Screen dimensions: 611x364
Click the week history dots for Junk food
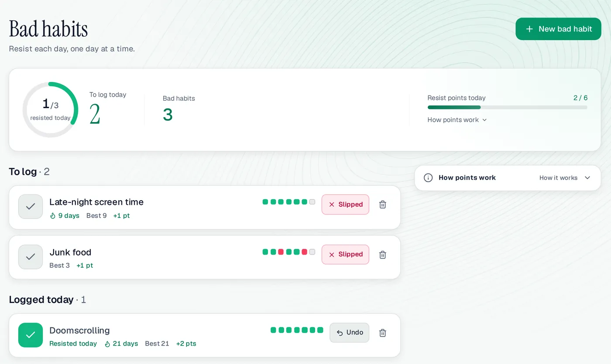pyautogui.click(x=288, y=252)
